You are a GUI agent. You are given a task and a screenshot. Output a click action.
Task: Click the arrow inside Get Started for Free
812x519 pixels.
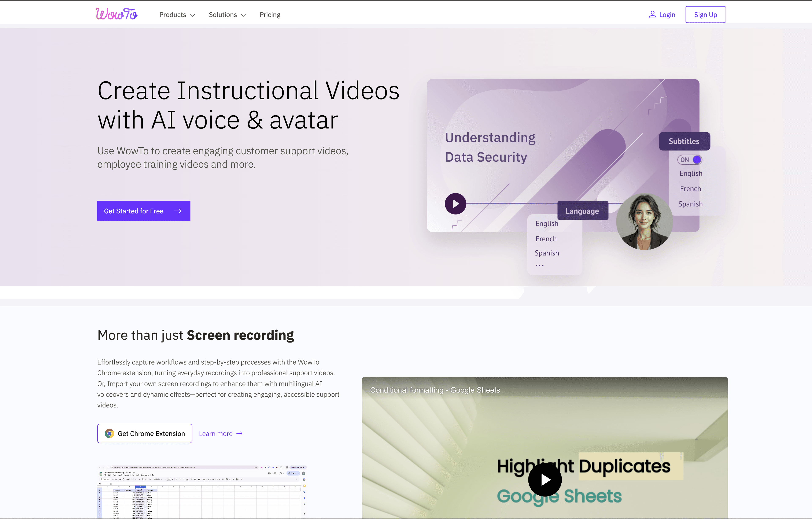pos(178,211)
